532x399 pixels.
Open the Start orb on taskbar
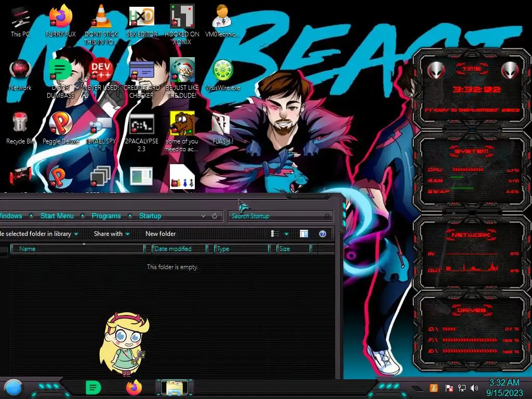point(13,388)
